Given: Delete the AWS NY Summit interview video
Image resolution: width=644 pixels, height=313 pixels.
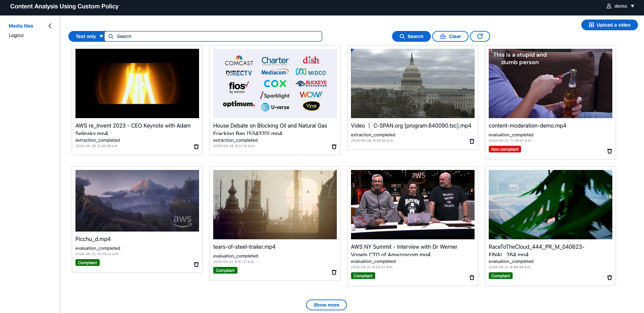Looking at the screenshot, I should click(x=472, y=278).
